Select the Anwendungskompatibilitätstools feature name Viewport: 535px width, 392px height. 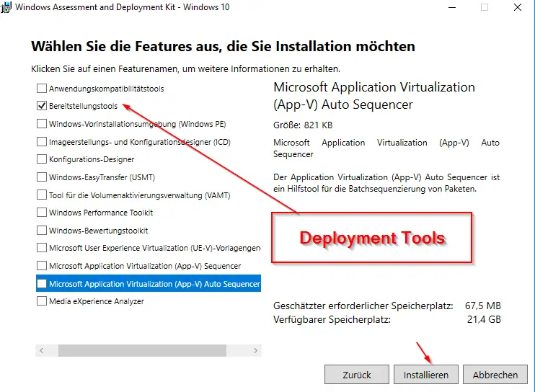click(107, 89)
